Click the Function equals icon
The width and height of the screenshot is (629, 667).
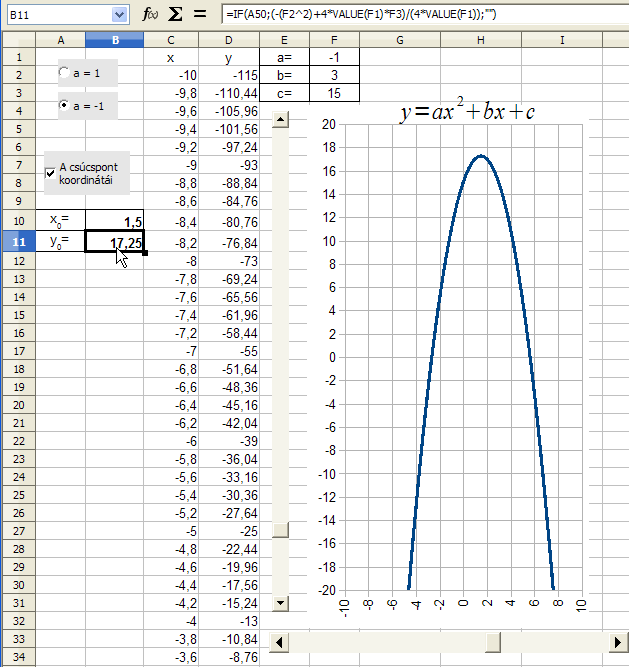tap(200, 14)
